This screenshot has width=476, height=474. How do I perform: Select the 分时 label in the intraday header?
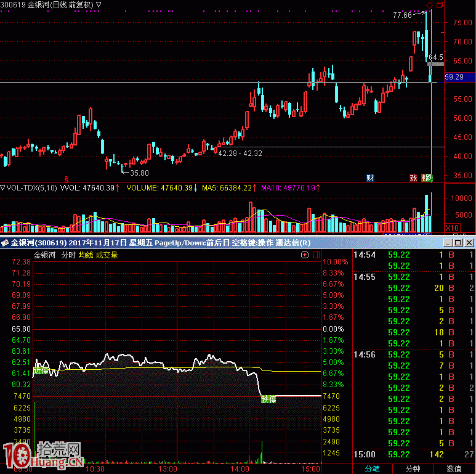(68, 255)
